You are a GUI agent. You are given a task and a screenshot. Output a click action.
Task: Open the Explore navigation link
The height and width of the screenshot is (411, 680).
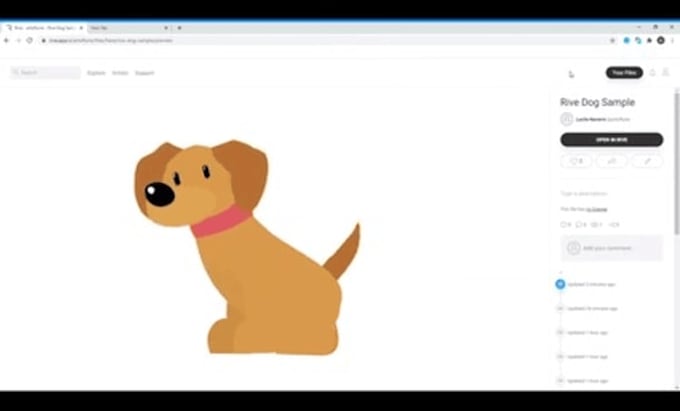96,73
